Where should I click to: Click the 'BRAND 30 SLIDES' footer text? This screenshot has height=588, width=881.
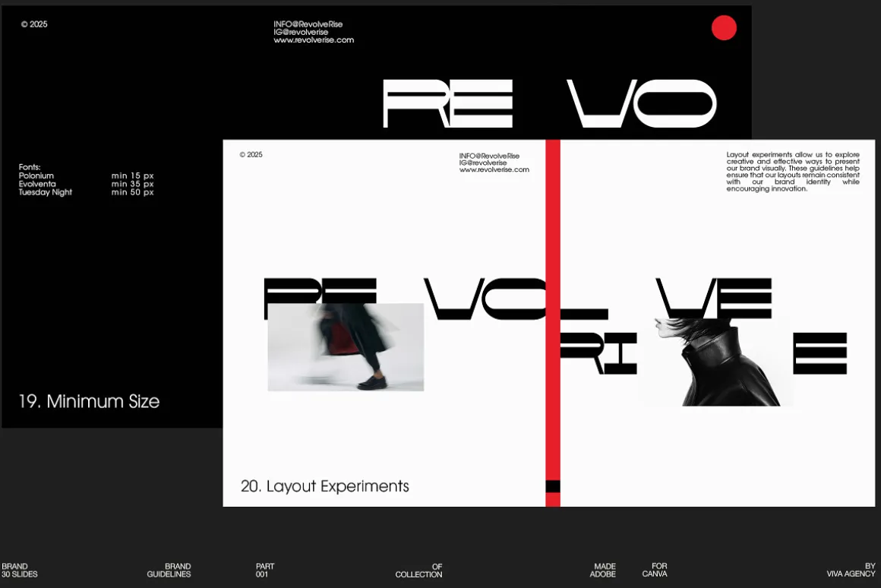(20, 570)
